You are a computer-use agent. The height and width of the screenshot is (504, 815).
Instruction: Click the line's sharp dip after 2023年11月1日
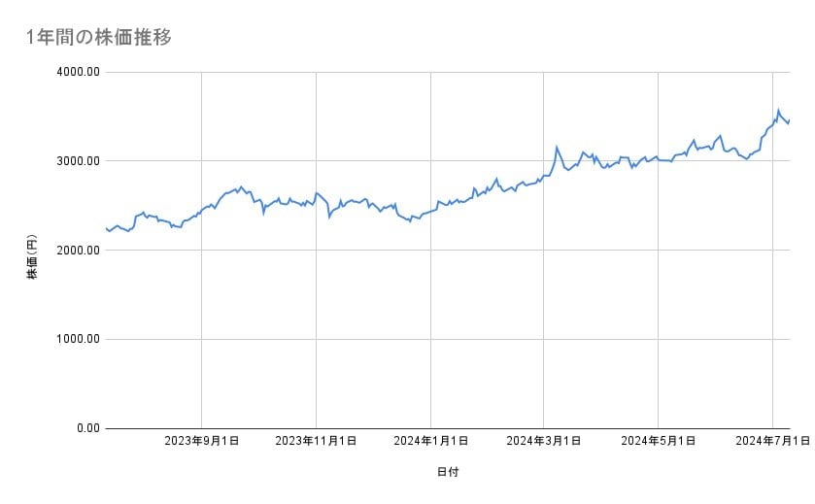329,217
